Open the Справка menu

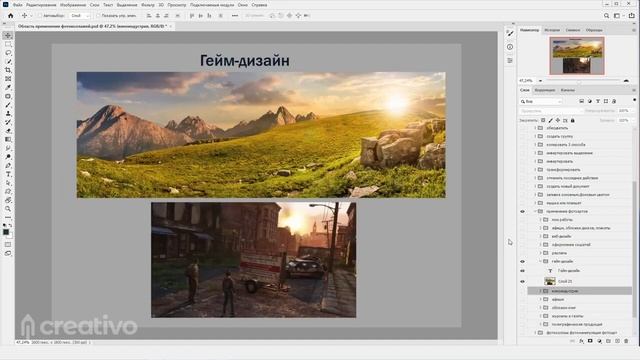pyautogui.click(x=259, y=5)
